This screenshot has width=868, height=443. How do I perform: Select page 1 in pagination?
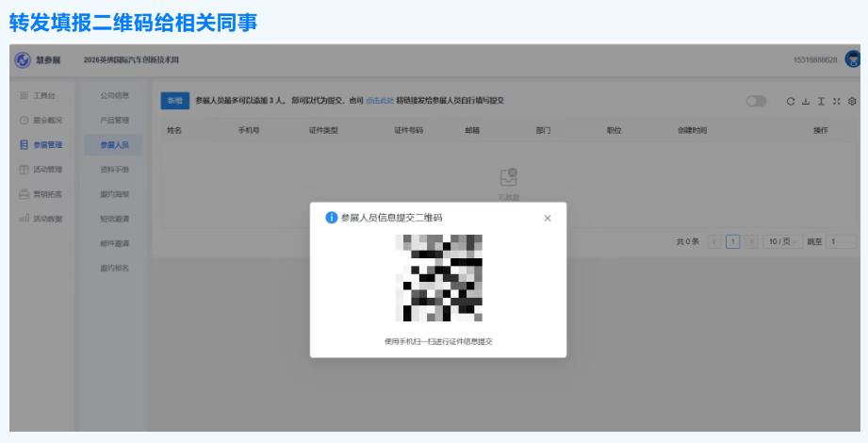click(733, 242)
